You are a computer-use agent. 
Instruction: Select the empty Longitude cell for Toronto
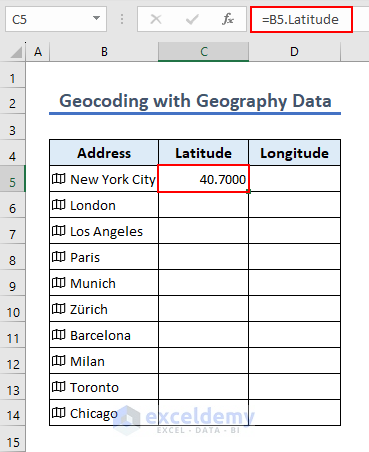pos(294,387)
